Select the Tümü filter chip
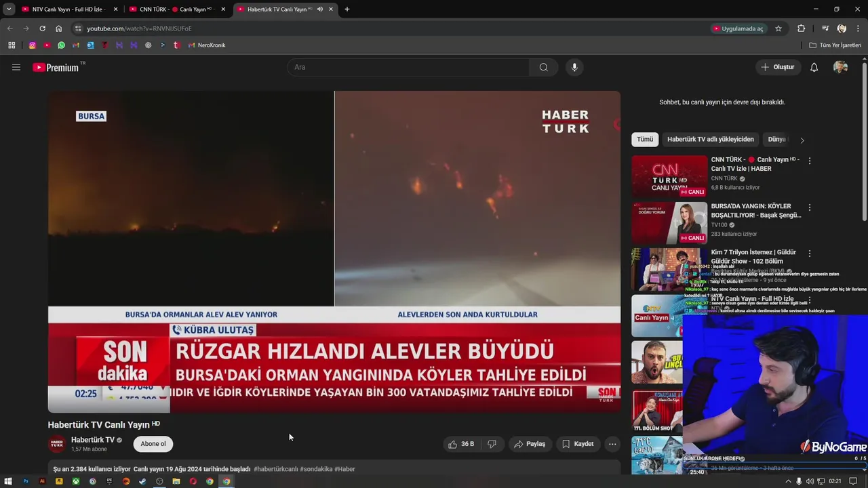Viewport: 868px width, 488px height. [x=645, y=139]
